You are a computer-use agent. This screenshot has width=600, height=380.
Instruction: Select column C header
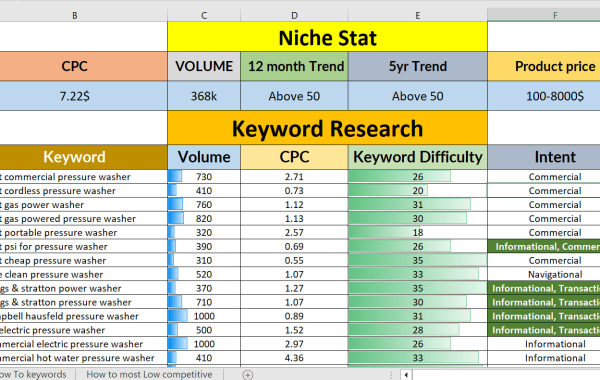tap(204, 15)
